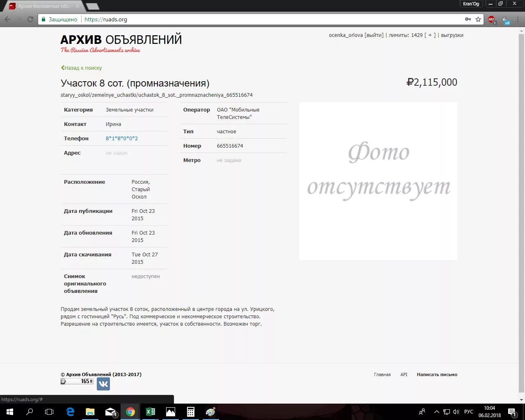Click the listing number 665516674 value
The width and height of the screenshot is (525, 420).
pyautogui.click(x=230, y=146)
